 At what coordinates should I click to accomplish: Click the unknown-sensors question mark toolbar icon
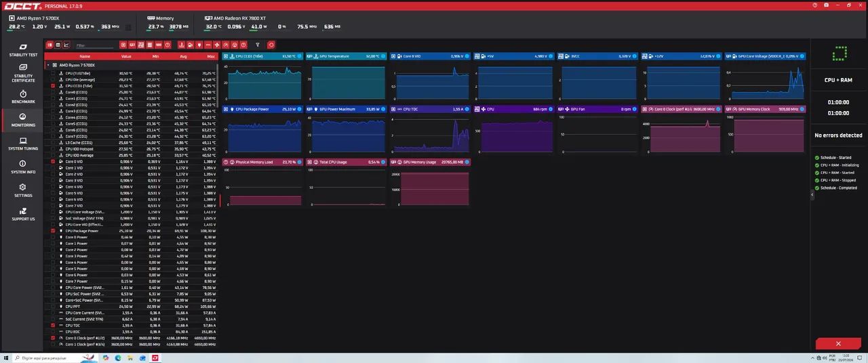(x=243, y=45)
